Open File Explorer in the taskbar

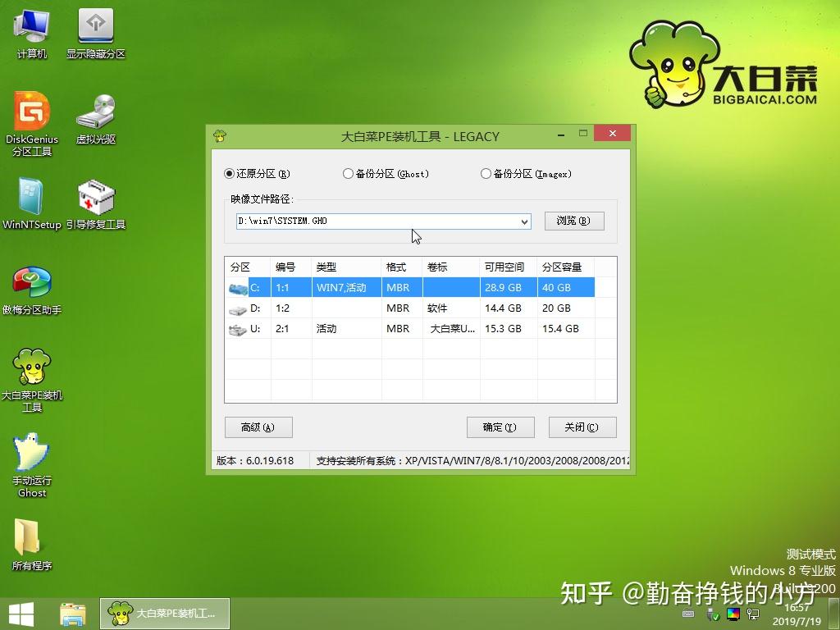coord(72,614)
